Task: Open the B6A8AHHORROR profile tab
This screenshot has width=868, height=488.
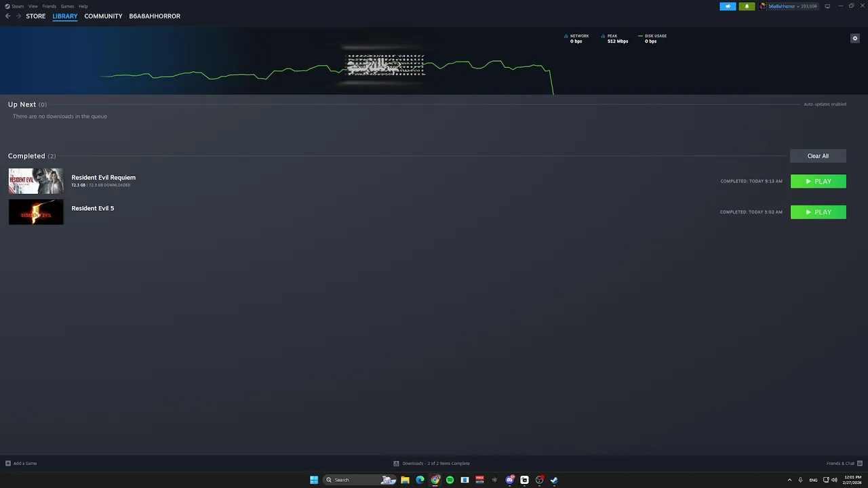Action: (x=155, y=16)
